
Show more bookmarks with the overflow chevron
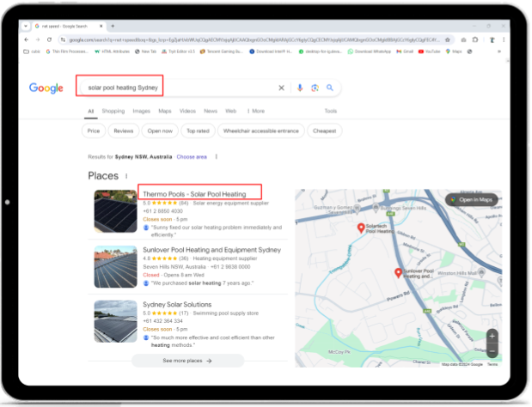[x=499, y=52]
